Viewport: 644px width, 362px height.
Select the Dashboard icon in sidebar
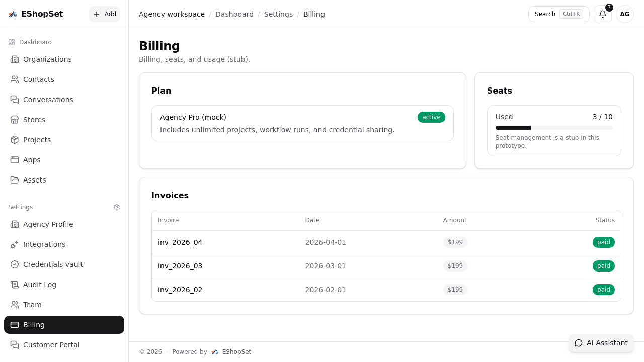(12, 42)
